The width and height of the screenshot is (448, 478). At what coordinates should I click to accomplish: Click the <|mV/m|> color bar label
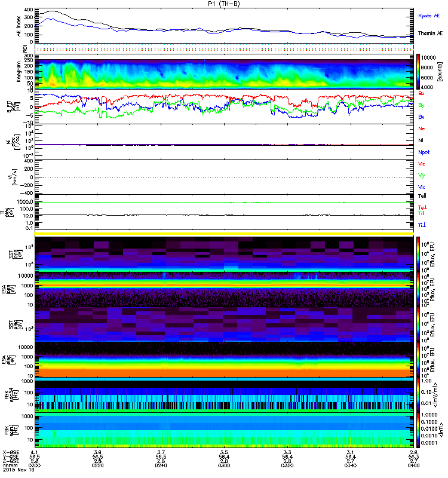(x=435, y=395)
